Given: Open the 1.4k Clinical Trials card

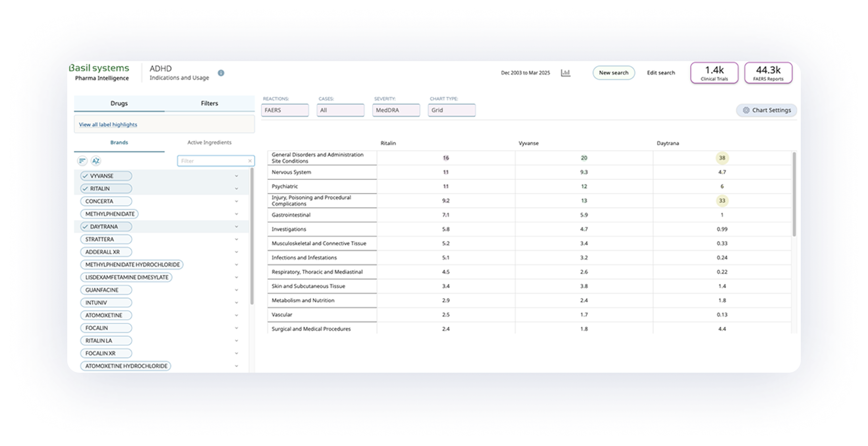Looking at the screenshot, I should tap(714, 73).
